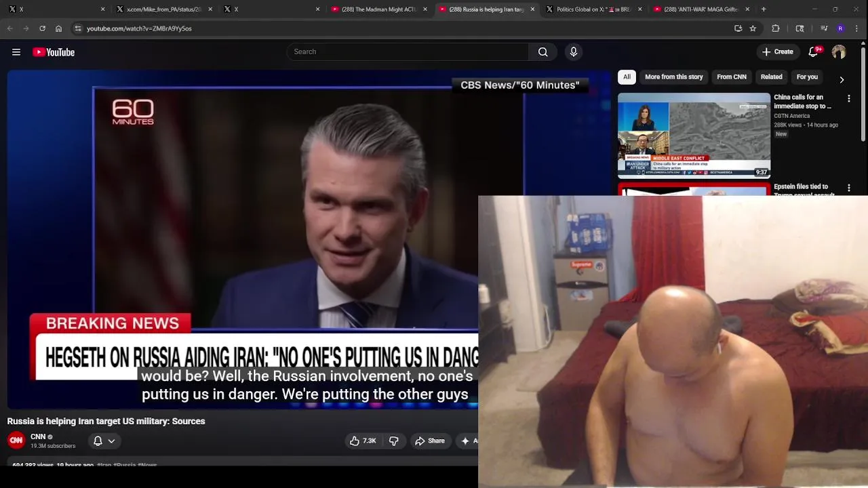Open the media controls icon in toolbar
Image resolution: width=868 pixels, height=488 pixels.
click(x=824, y=28)
